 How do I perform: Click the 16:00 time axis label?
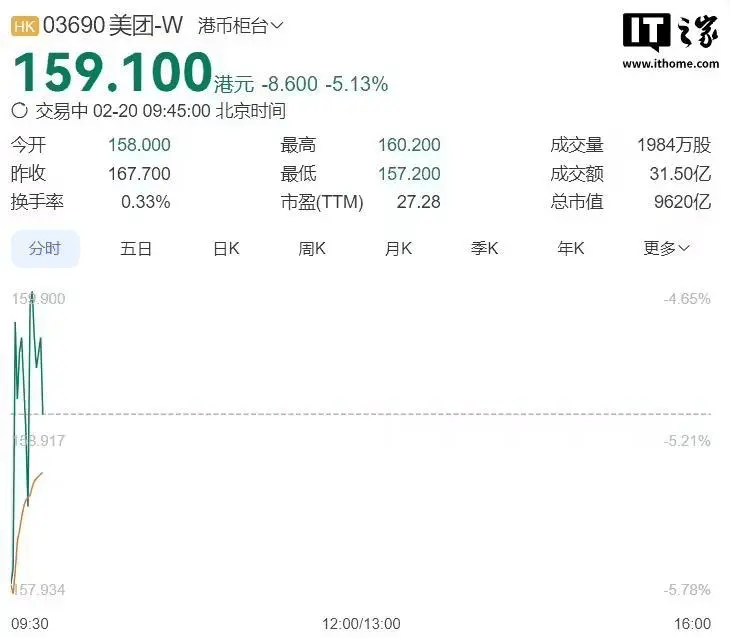click(x=693, y=623)
